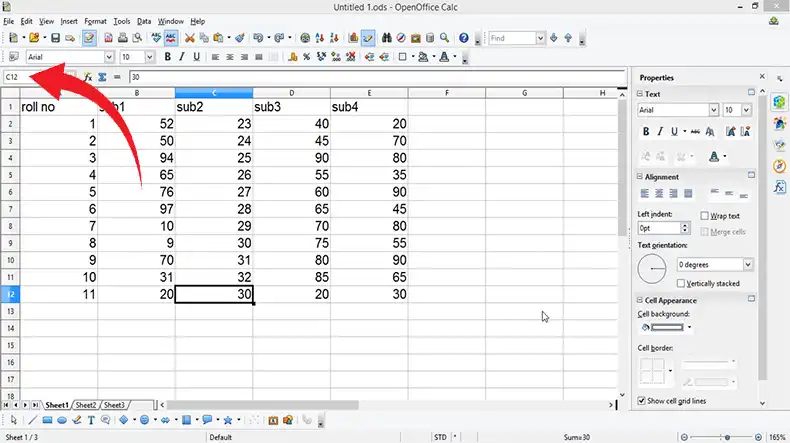The width and height of the screenshot is (790, 443).
Task: Click the Sum sigma icon
Action: pyautogui.click(x=102, y=77)
